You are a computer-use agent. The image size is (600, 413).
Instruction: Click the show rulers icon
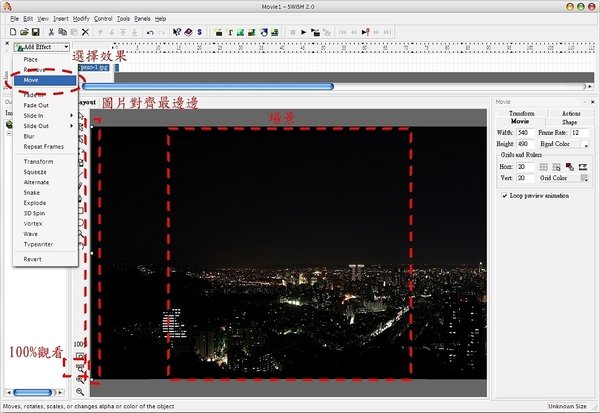point(582,167)
